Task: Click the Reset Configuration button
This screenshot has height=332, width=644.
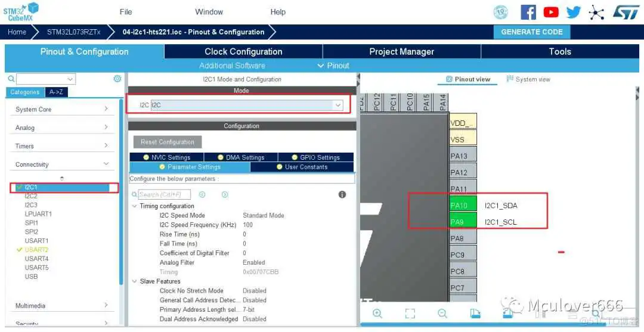Action: coord(168,142)
